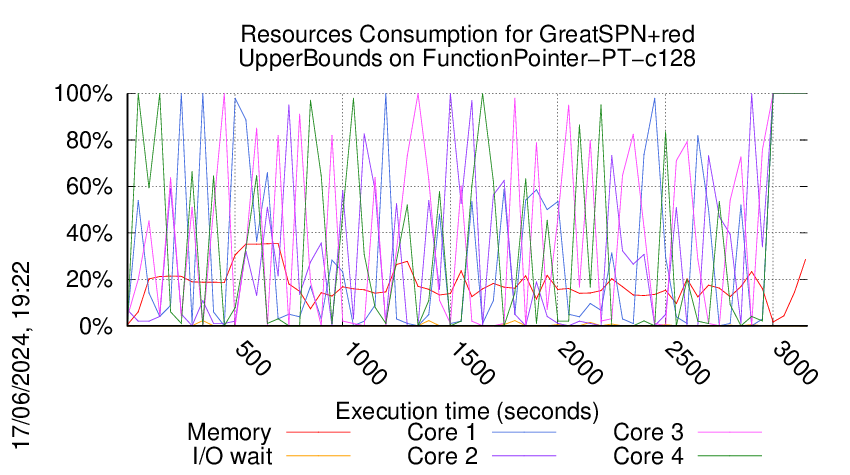Click the 2000 x-axis tick label
Screen dimensions: 850x475
[581, 363]
